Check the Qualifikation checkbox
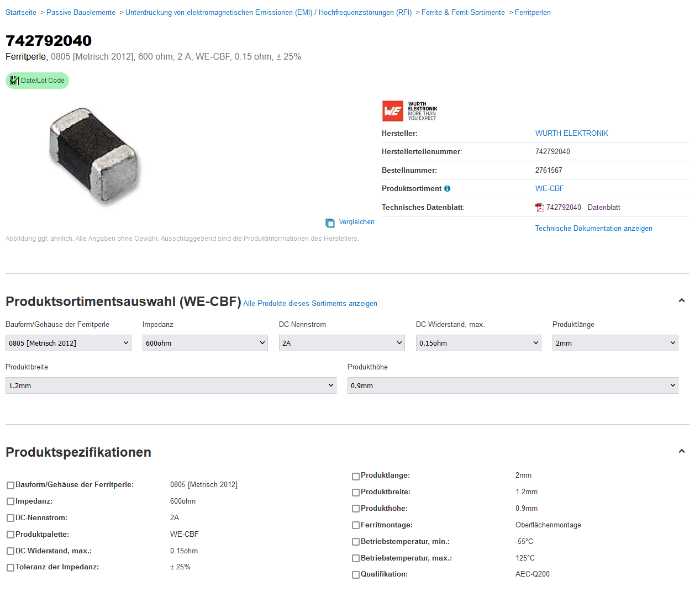The width and height of the screenshot is (700, 592). (x=356, y=575)
